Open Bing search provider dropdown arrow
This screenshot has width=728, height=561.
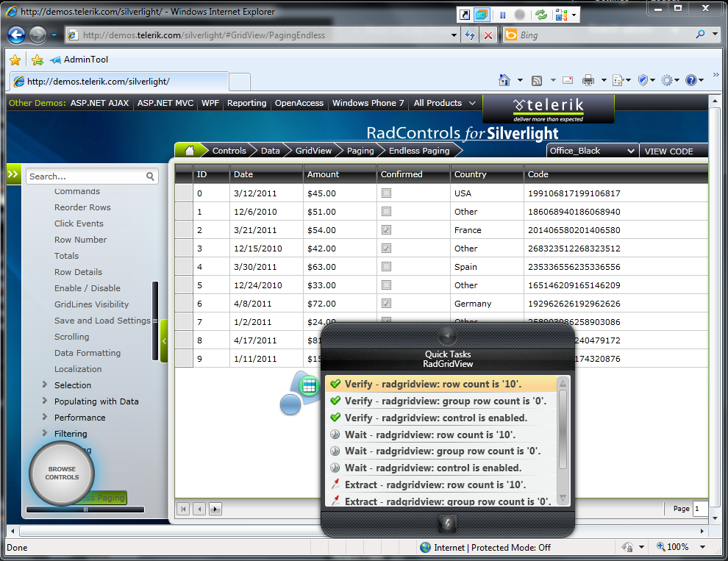click(x=715, y=35)
